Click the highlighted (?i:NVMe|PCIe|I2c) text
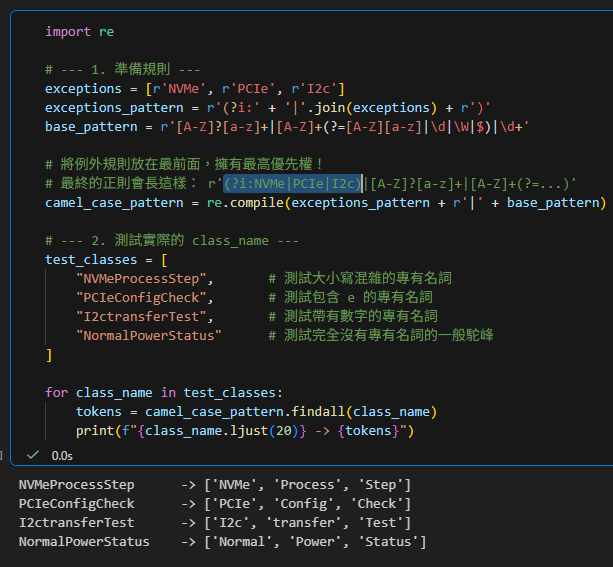The width and height of the screenshot is (613, 567). 291,183
